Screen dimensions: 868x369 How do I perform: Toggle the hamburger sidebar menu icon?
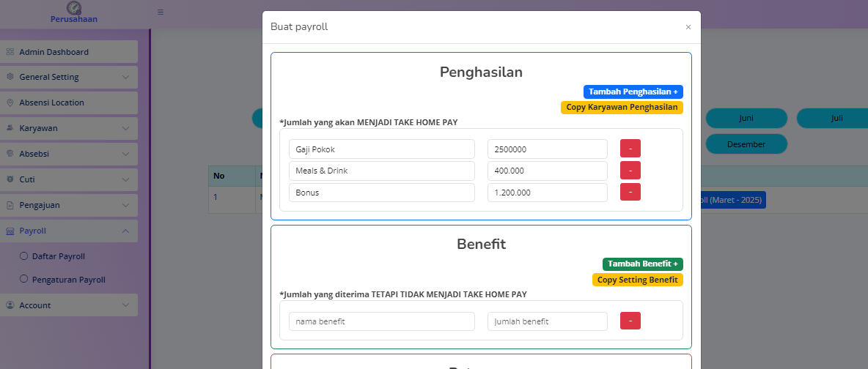161,12
